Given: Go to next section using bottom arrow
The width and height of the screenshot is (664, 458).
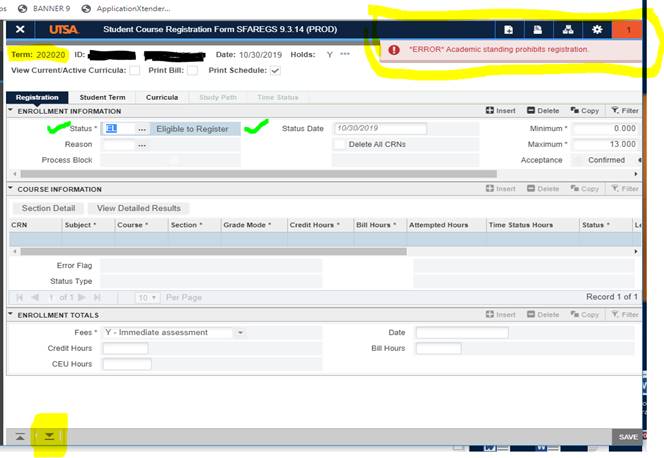Looking at the screenshot, I should coord(49,437).
